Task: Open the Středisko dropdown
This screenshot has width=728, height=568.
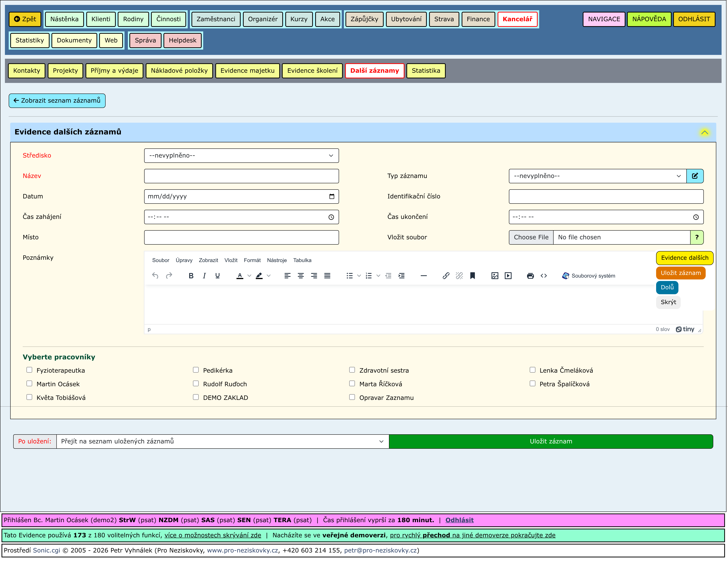Action: pyautogui.click(x=241, y=156)
